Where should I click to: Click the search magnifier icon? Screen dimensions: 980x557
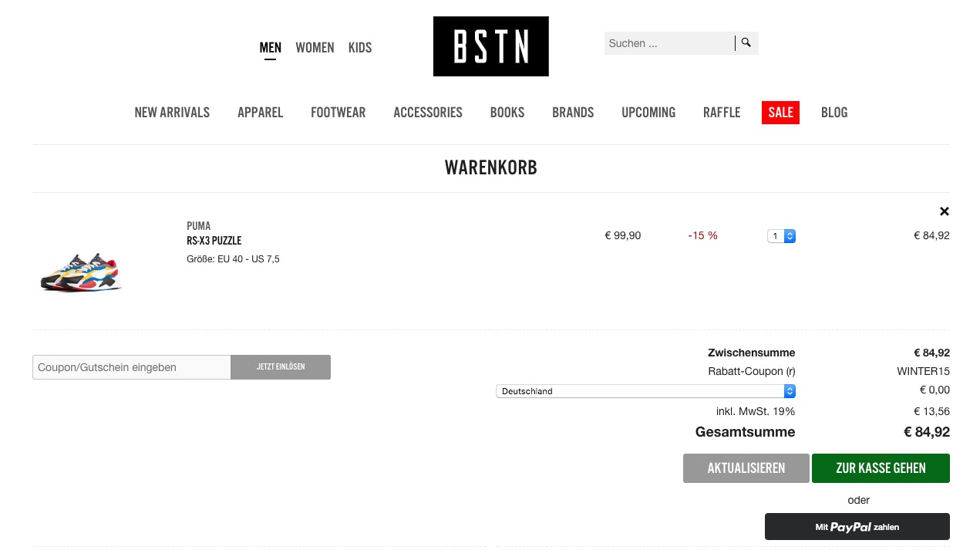[x=746, y=43]
